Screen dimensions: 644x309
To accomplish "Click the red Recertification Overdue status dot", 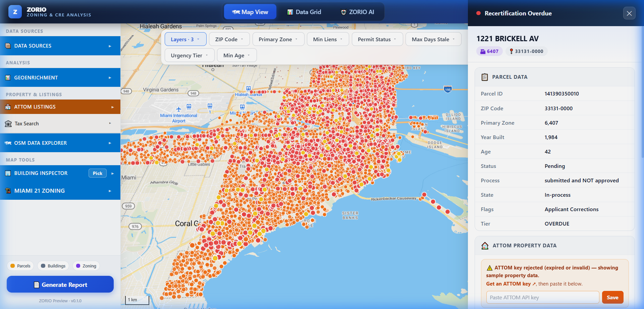I will 478,13.
